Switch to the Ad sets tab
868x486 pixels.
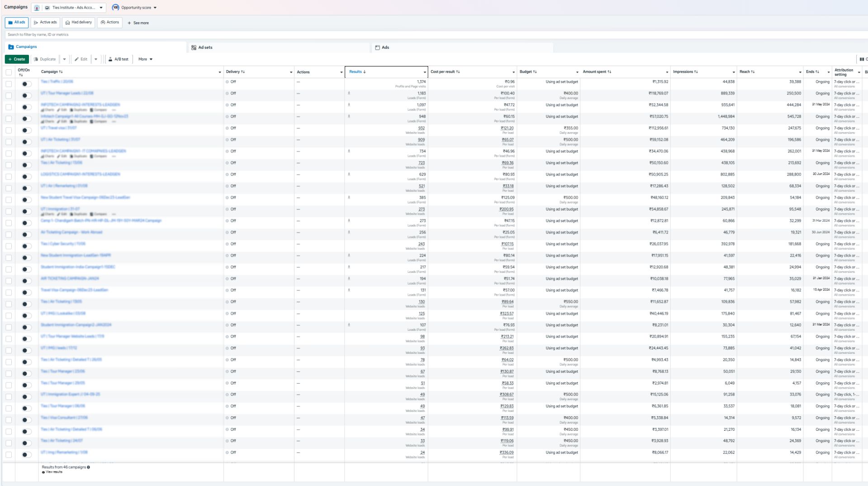(x=279, y=48)
